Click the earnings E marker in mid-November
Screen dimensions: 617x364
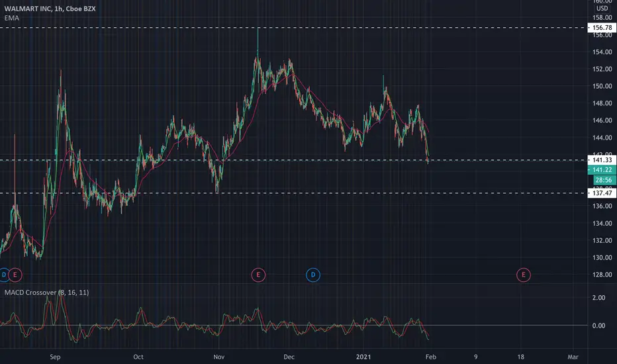pyautogui.click(x=259, y=275)
